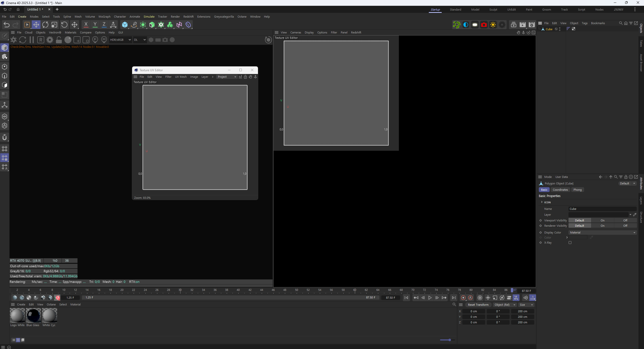Switch to the Coordinates tab
The height and width of the screenshot is (349, 644).
coord(560,190)
